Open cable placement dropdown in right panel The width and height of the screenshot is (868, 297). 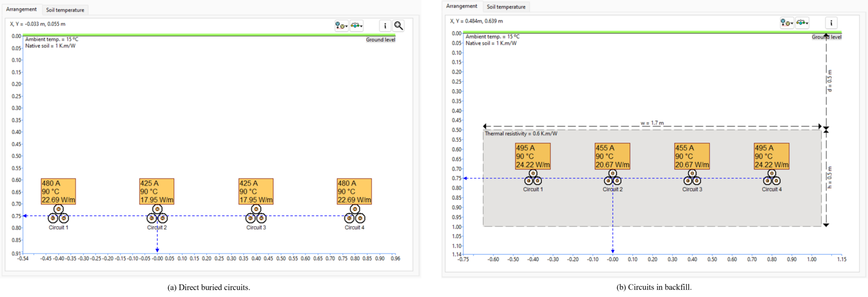click(x=787, y=23)
